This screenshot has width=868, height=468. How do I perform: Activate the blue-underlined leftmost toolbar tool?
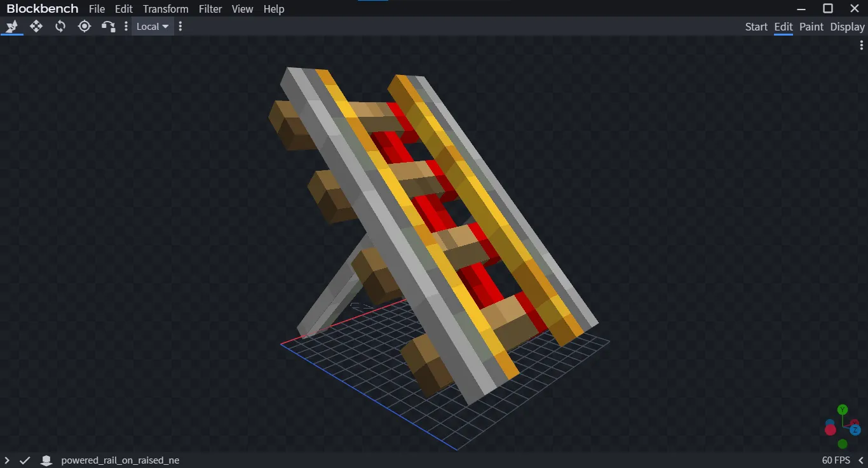pos(12,26)
